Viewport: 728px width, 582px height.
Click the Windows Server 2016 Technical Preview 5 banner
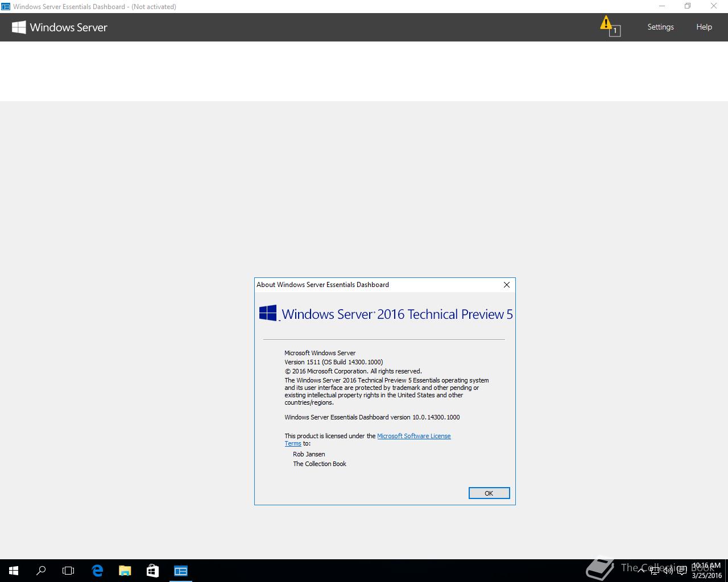pos(386,314)
